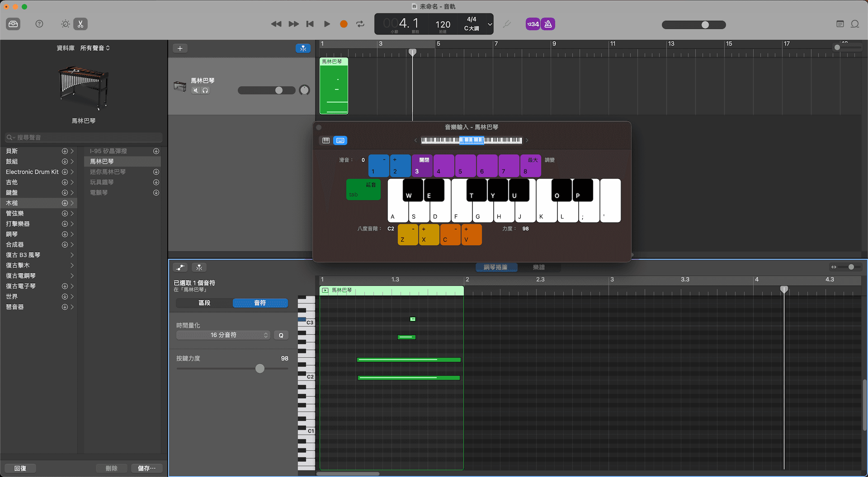Select the 區段 tab in editor

click(204, 303)
